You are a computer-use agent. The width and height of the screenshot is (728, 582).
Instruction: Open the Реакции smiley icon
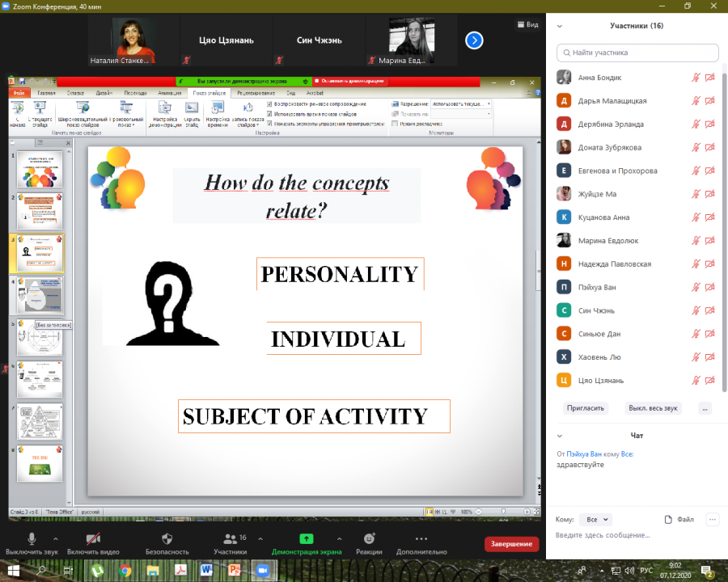(x=369, y=538)
